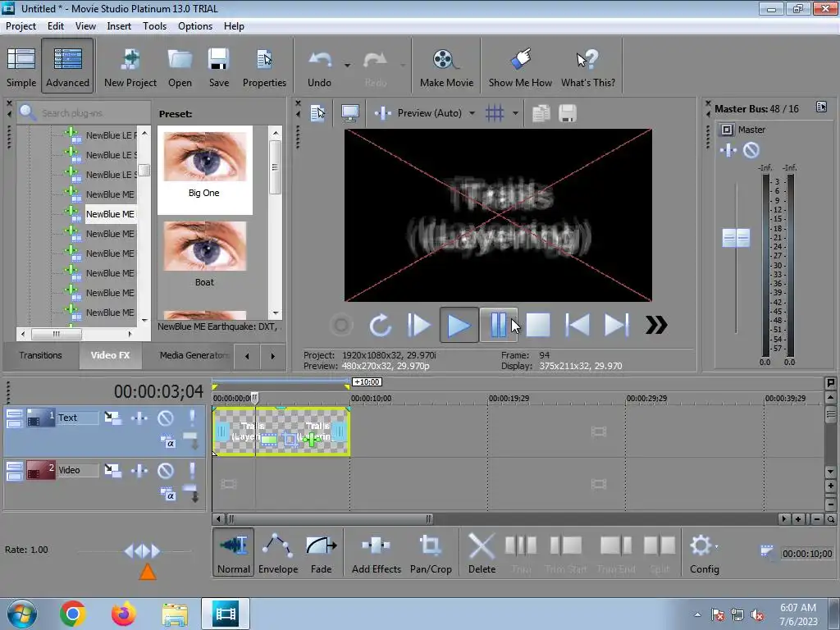Show next panel tabs with right arrow
This screenshot has height=630, width=840.
coord(272,356)
